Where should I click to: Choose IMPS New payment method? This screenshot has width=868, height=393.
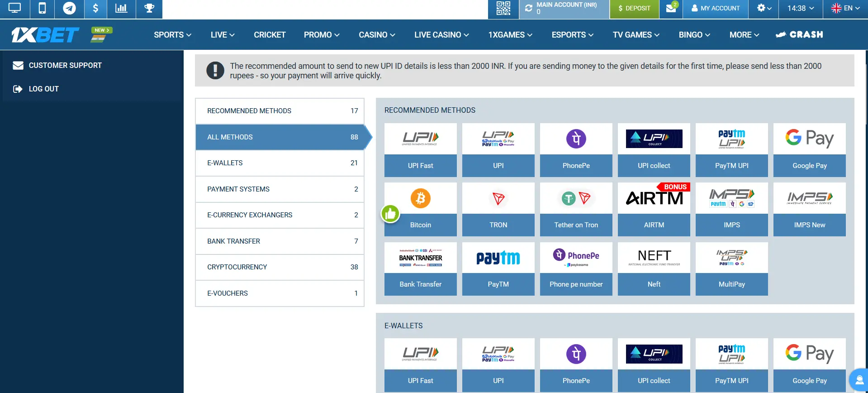pyautogui.click(x=810, y=209)
